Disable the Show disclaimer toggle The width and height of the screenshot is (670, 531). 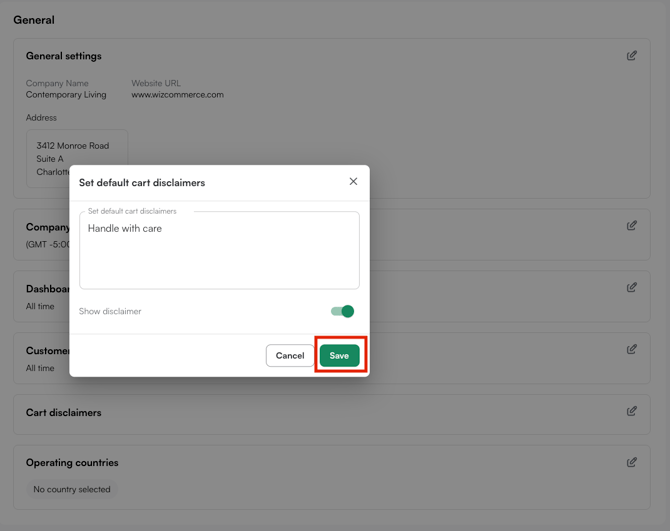pyautogui.click(x=343, y=311)
